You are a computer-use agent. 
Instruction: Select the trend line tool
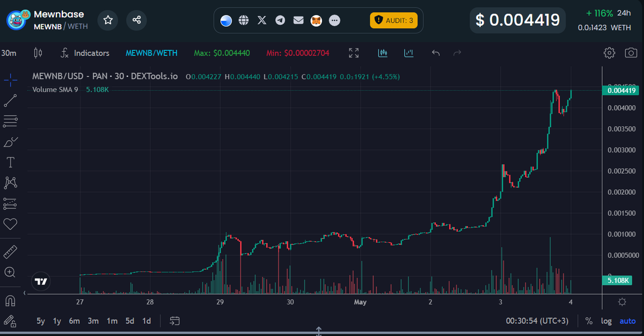pos(10,100)
